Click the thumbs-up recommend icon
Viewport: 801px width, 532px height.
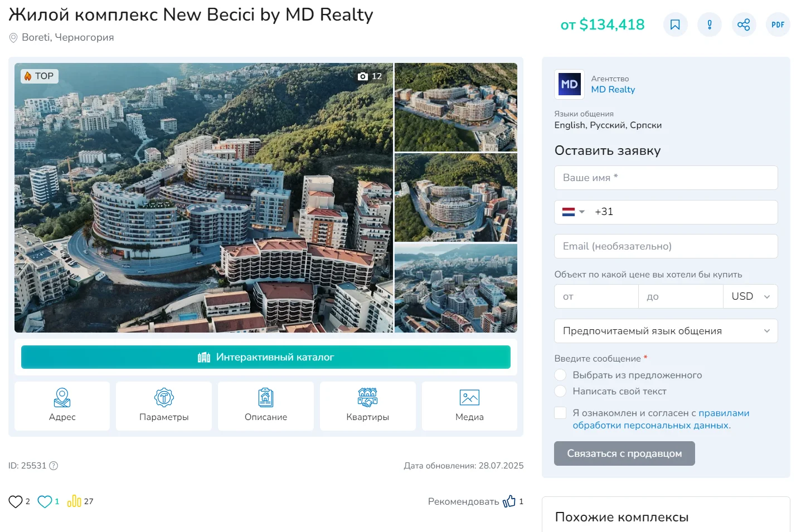point(509,501)
